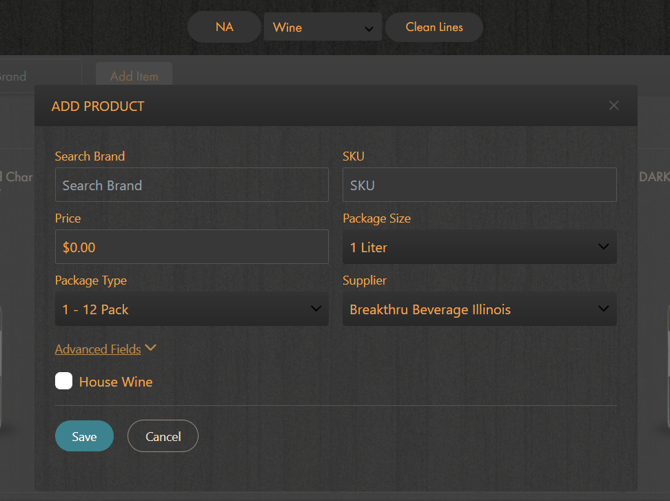Click the Advanced Fields chevron icon
The width and height of the screenshot is (670, 501).
151,348
